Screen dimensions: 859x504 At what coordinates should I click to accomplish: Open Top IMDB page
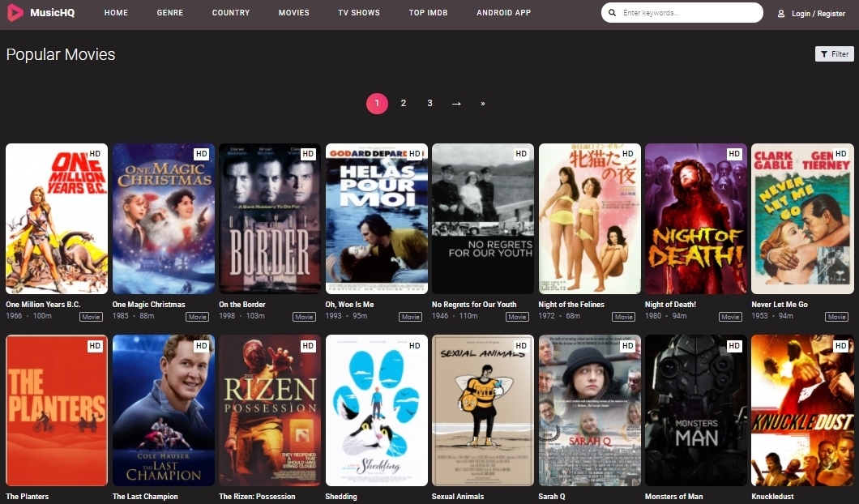(428, 13)
